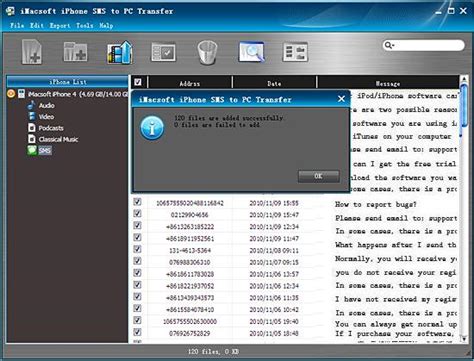Click the magnifier search window icon
This screenshot has height=361, width=474.
tap(252, 52)
